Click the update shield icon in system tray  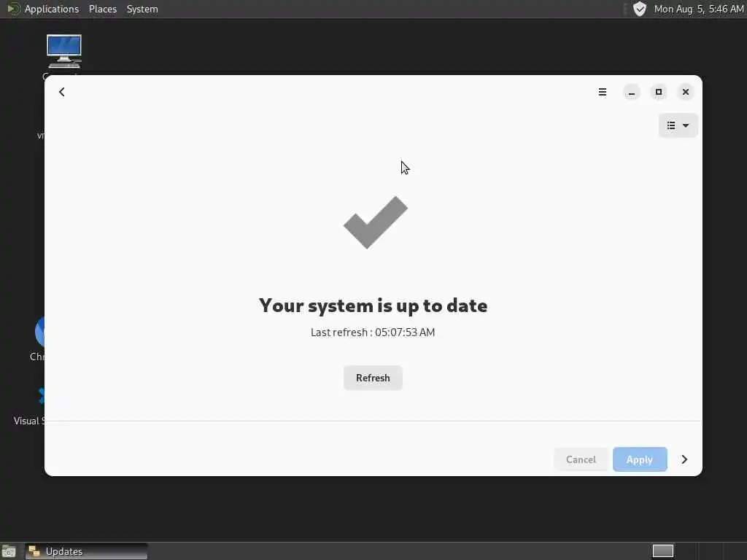[x=639, y=9]
